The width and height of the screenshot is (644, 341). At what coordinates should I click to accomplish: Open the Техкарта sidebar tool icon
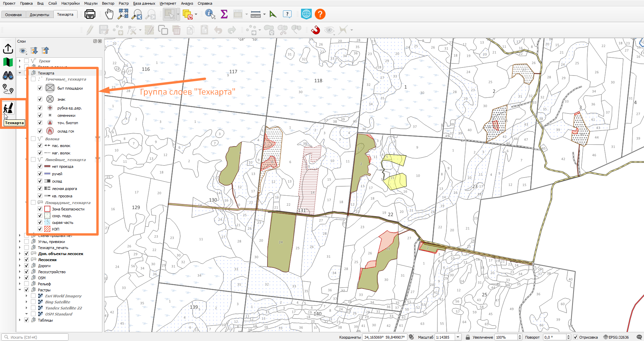[8, 108]
